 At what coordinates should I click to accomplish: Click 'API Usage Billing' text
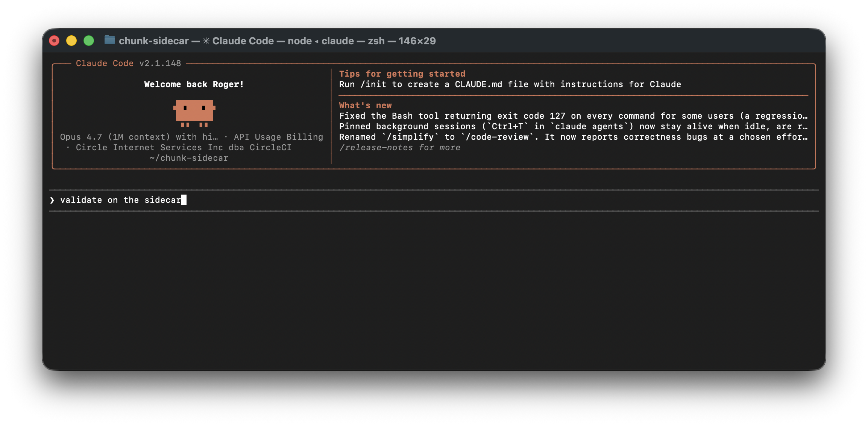pos(278,137)
